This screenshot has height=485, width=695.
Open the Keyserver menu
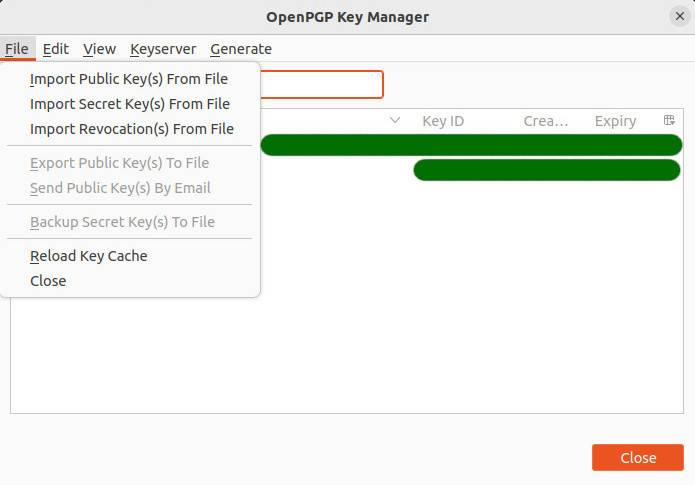tap(163, 49)
